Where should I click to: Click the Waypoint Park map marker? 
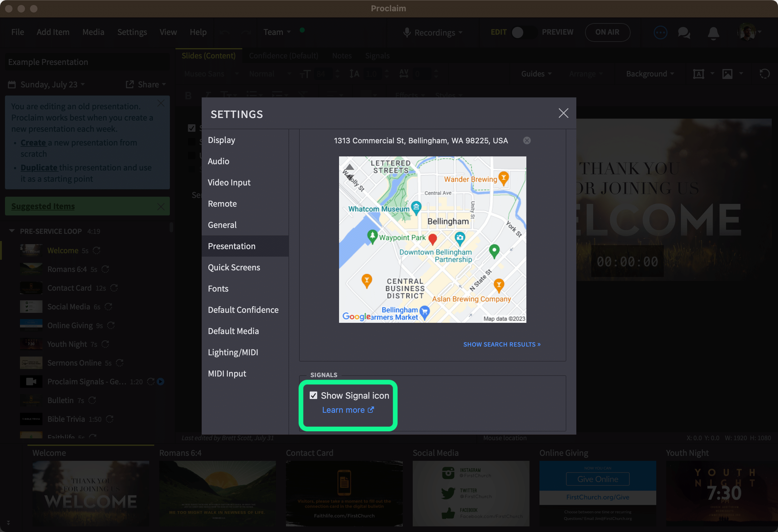tap(372, 237)
